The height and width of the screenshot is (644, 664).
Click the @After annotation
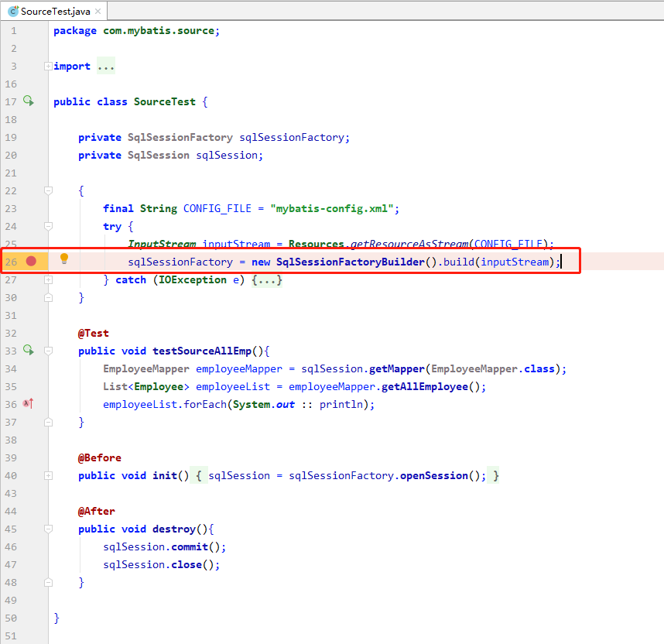pyautogui.click(x=97, y=511)
